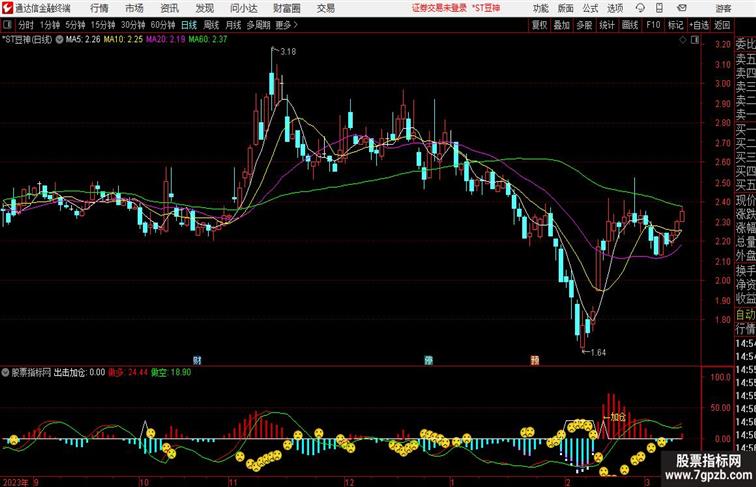The image size is (756, 487).
Task: Open the 行情 menu
Action: (99, 8)
